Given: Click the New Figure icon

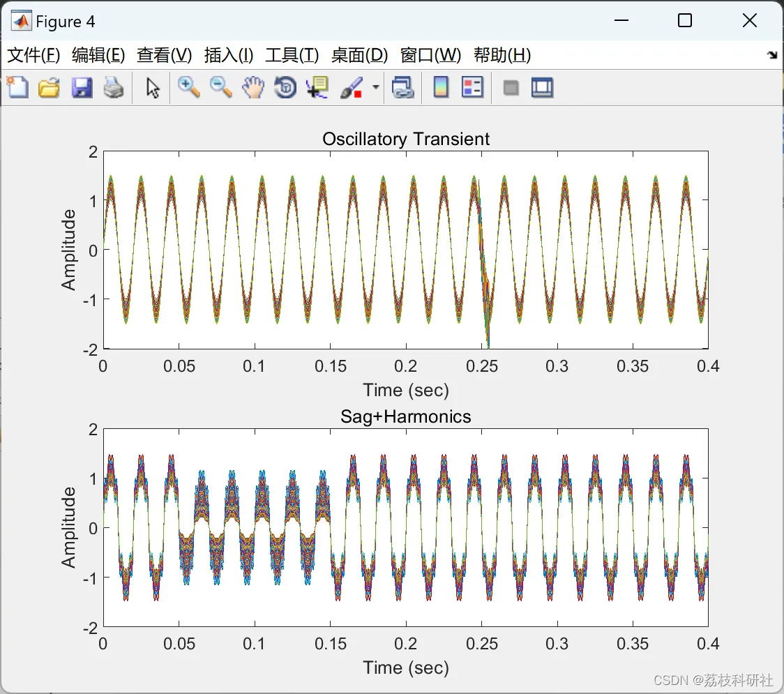Looking at the screenshot, I should (18, 87).
